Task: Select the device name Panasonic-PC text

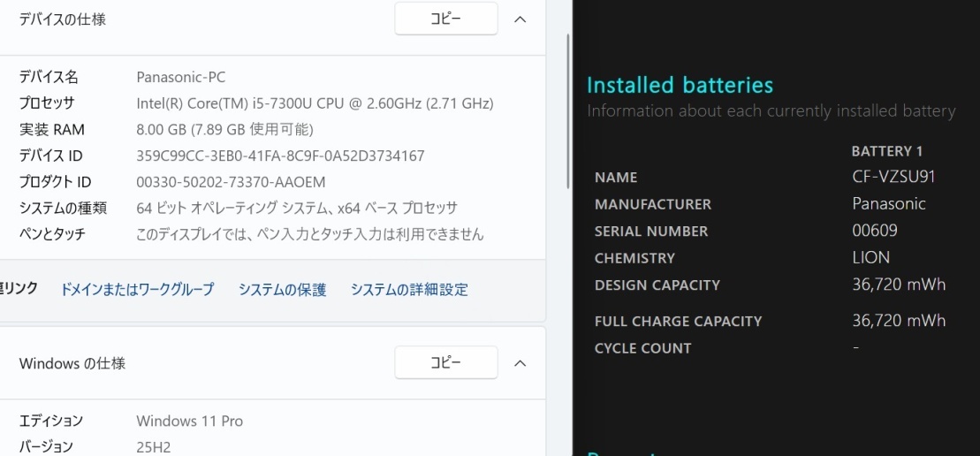Action: pyautogui.click(x=180, y=77)
